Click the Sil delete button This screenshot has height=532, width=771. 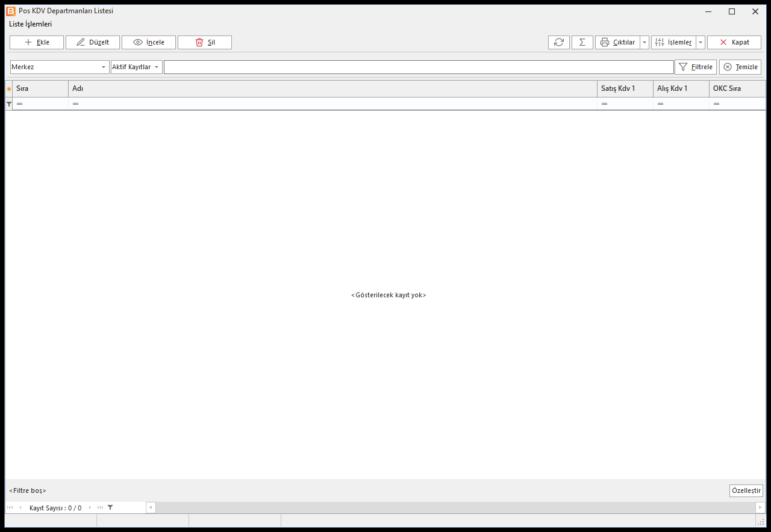click(x=205, y=43)
